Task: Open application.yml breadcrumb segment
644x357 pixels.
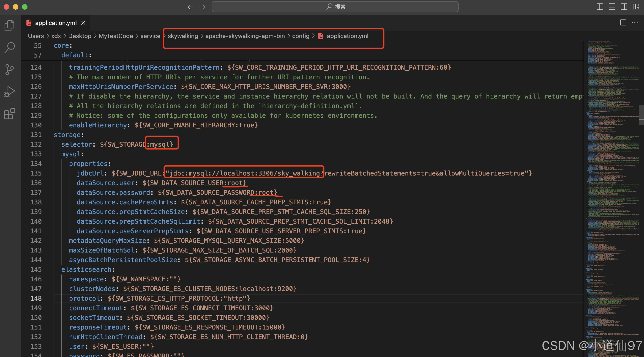Action: [347, 36]
